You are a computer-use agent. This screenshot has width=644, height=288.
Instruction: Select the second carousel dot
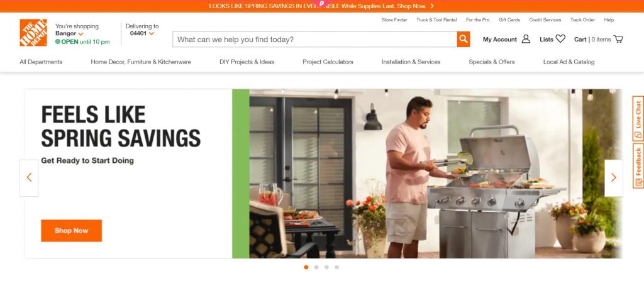[x=316, y=267]
